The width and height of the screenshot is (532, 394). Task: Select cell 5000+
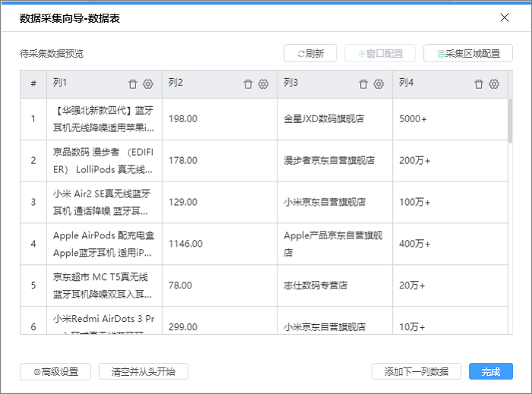click(450, 119)
